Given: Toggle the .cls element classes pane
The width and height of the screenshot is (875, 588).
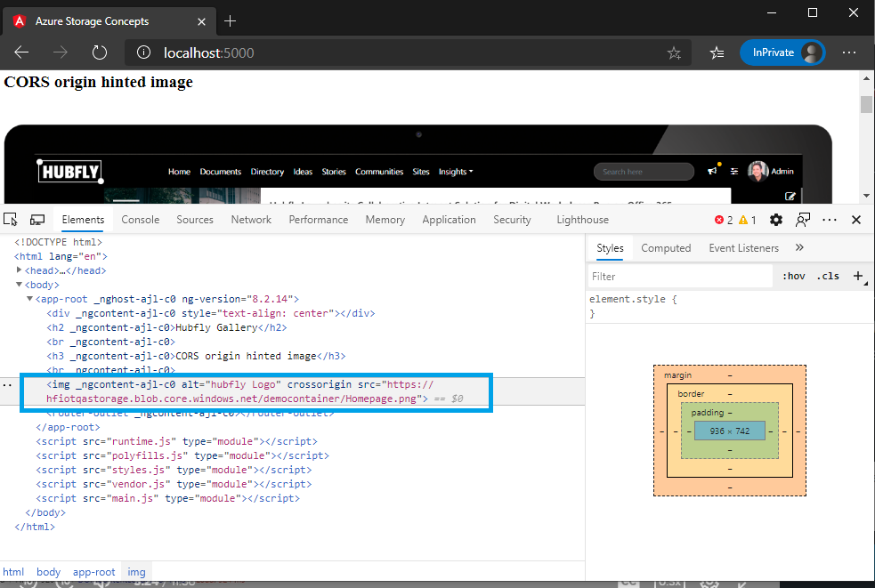Looking at the screenshot, I should pos(828,276).
